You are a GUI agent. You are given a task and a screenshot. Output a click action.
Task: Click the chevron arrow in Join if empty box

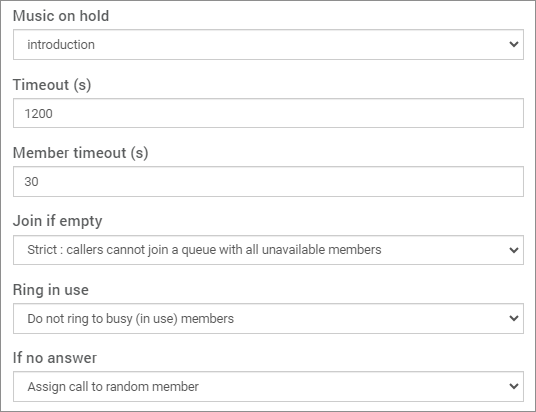[x=513, y=250]
